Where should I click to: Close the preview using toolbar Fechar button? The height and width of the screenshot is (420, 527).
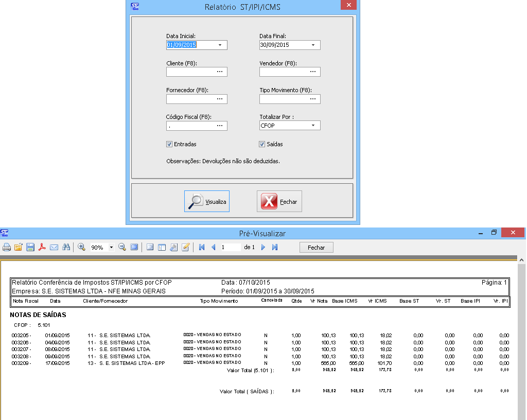tap(316, 248)
